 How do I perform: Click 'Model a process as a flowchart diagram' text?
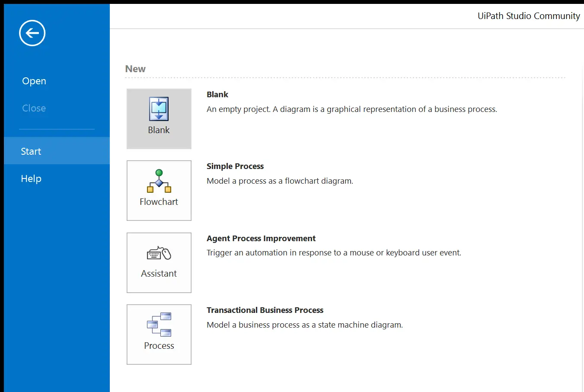280,181
